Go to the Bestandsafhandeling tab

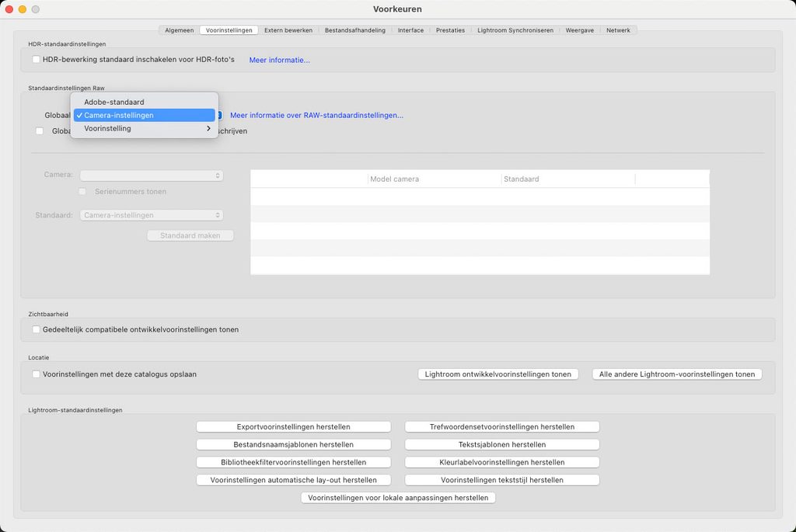pos(354,30)
